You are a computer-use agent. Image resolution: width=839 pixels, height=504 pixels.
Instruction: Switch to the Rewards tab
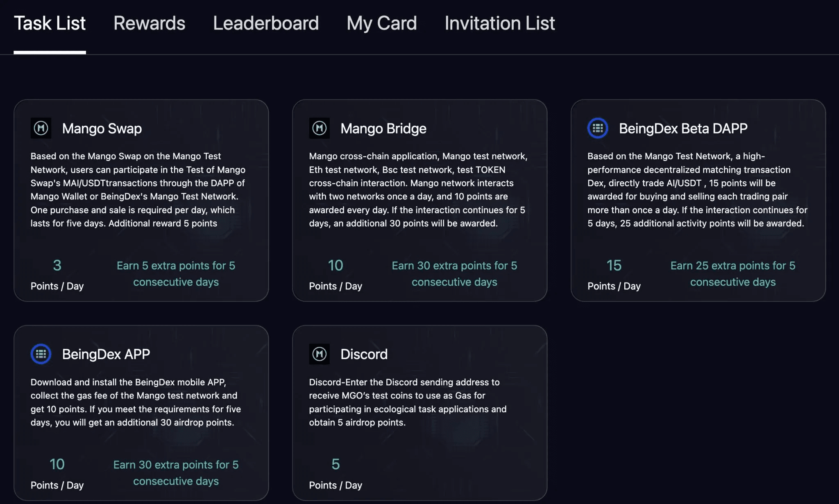point(149,23)
